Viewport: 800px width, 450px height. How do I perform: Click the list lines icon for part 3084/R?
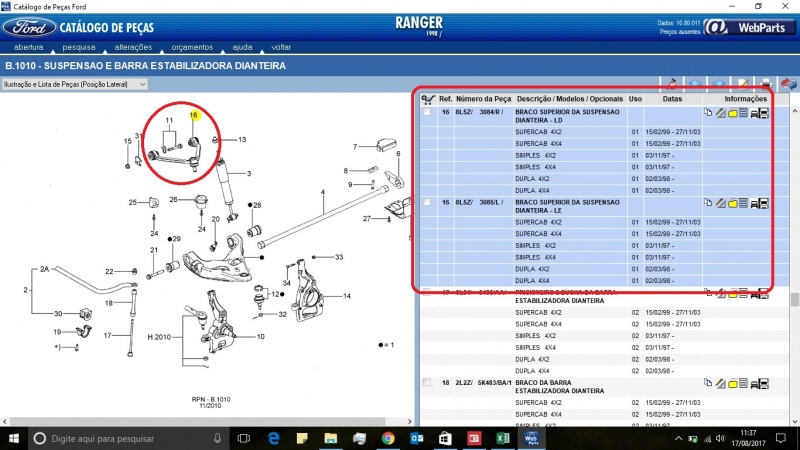743,113
